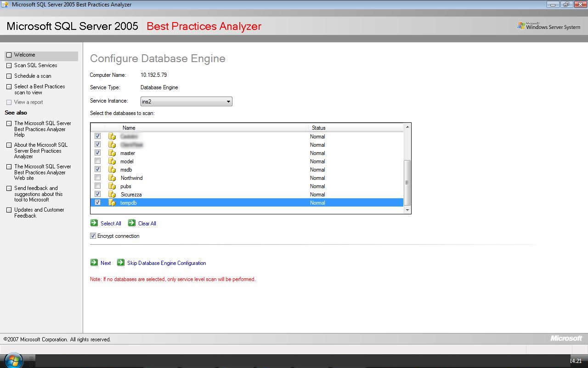
Task: Click the Select All link
Action: 111,224
